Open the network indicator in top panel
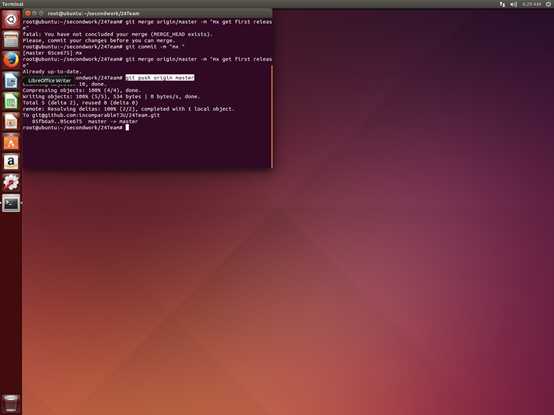The image size is (554, 415). 502,4
